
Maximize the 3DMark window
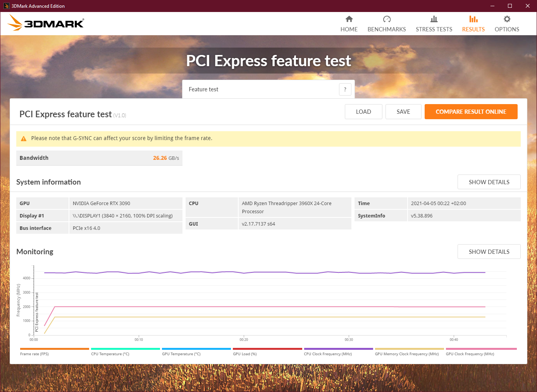click(510, 6)
